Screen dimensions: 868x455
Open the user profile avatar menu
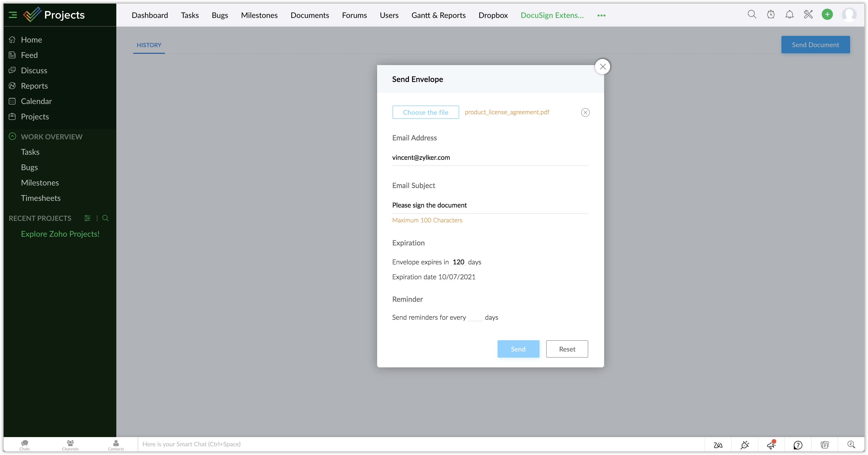[849, 15]
